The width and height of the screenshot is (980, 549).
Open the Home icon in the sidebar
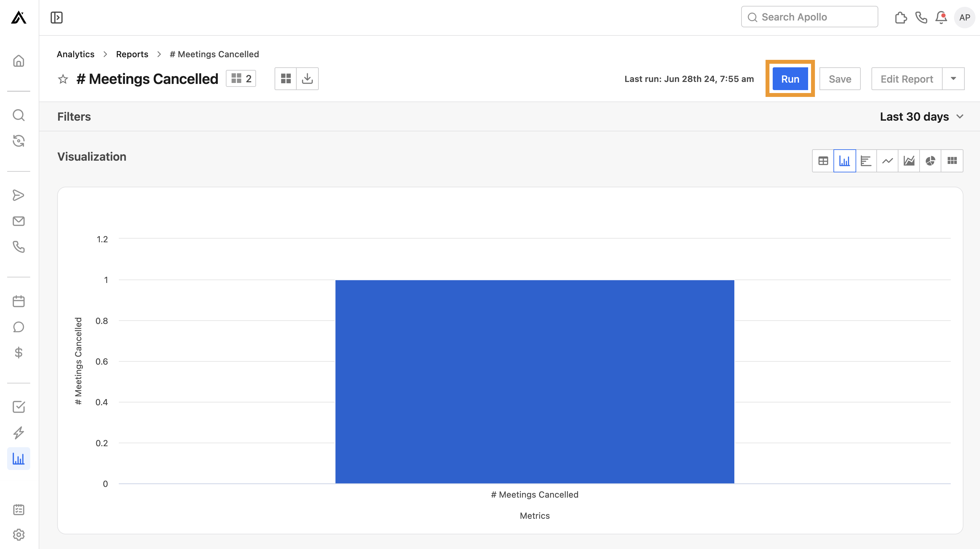19,61
